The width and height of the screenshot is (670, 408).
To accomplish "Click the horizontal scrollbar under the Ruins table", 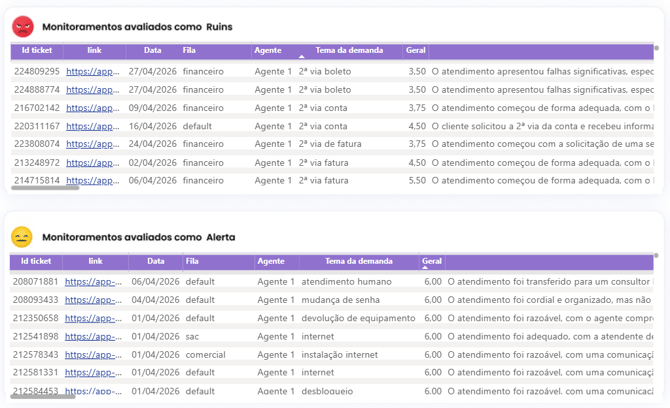I will pyautogui.click(x=45, y=188).
